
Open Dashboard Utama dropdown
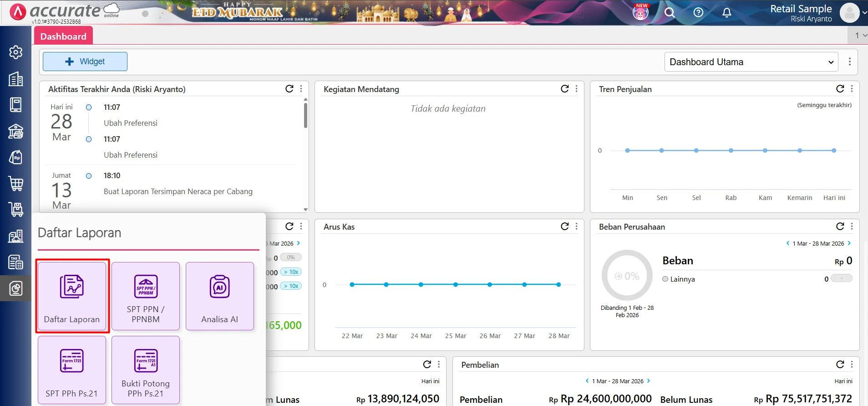click(x=751, y=62)
